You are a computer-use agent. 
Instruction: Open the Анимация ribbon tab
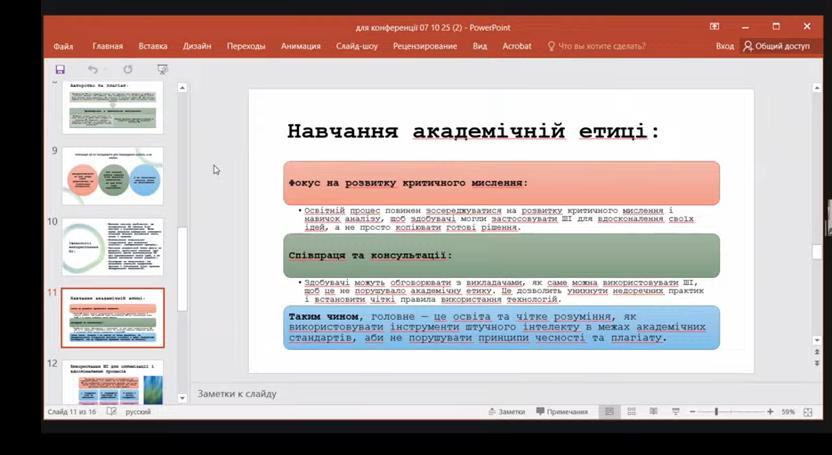click(x=301, y=46)
